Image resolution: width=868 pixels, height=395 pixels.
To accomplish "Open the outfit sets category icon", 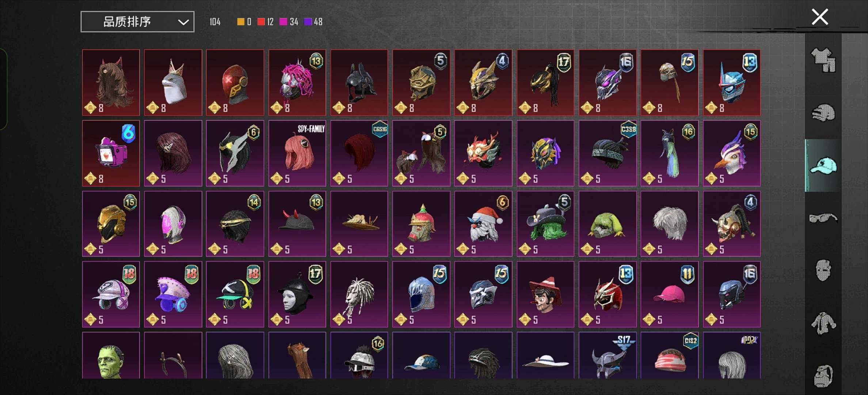I will [823, 60].
